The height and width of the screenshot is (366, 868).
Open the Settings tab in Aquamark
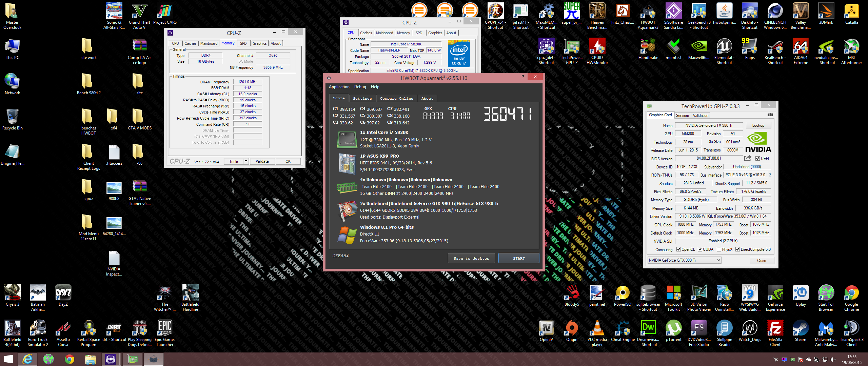(362, 98)
